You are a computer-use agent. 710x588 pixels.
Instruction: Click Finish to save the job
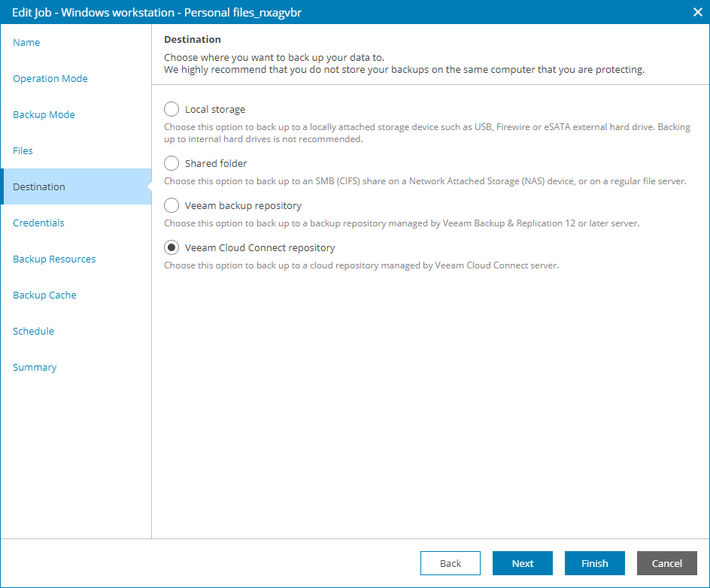[x=594, y=563]
